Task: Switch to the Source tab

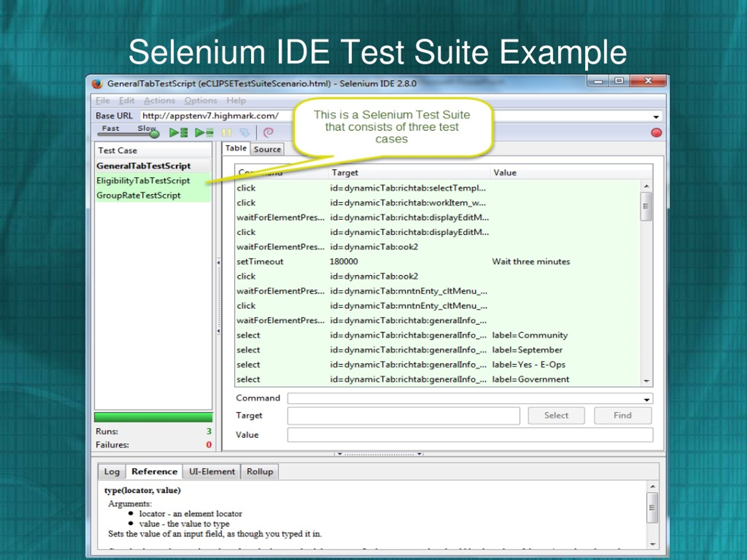Action: [x=267, y=149]
